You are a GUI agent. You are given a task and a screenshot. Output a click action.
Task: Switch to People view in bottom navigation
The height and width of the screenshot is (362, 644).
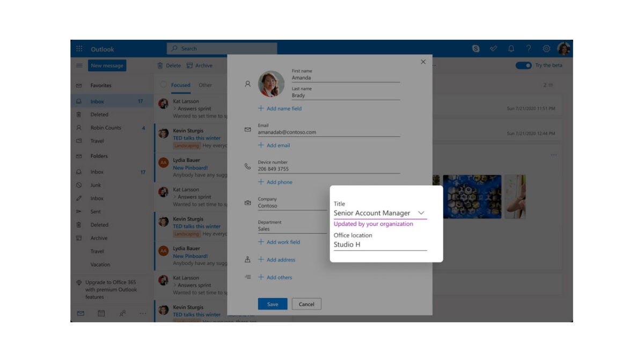click(x=122, y=313)
